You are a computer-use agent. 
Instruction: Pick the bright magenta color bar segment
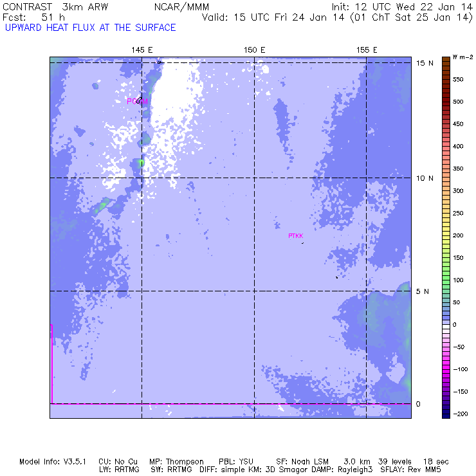pos(446,367)
